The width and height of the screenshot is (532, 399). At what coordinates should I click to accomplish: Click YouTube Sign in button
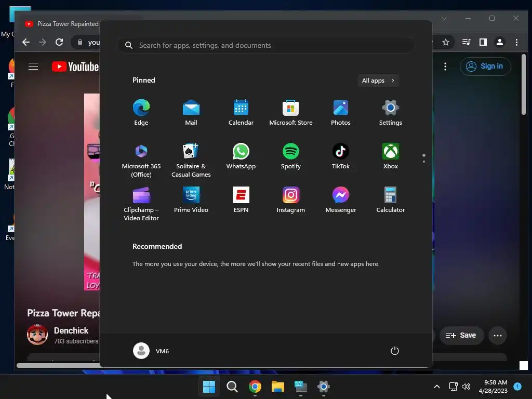click(x=485, y=66)
